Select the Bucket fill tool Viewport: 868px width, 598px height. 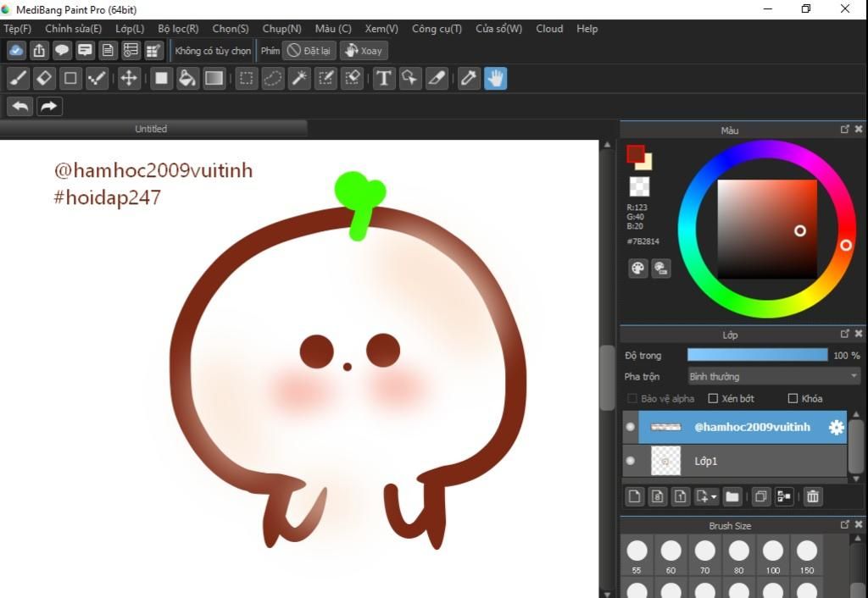(x=187, y=78)
